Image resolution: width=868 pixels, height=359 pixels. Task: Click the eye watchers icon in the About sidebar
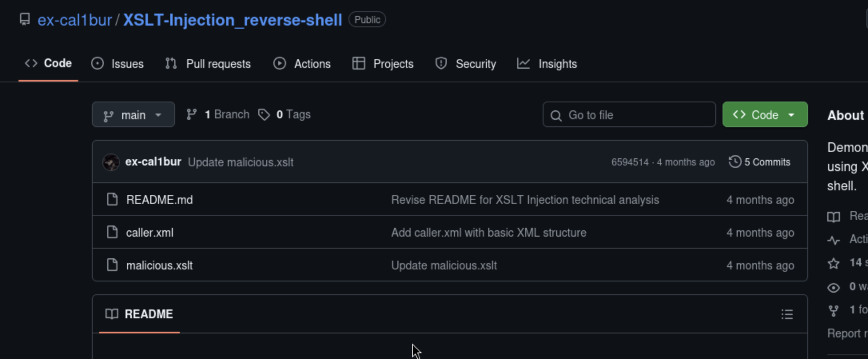tap(834, 287)
